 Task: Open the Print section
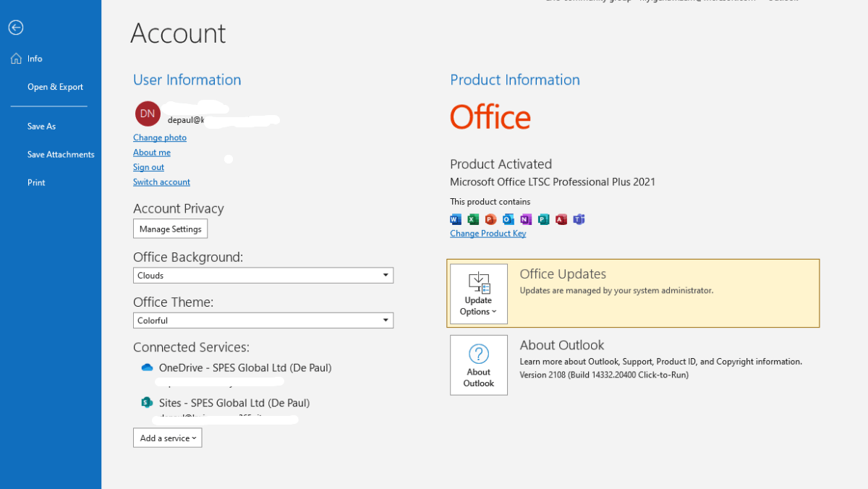tap(36, 182)
